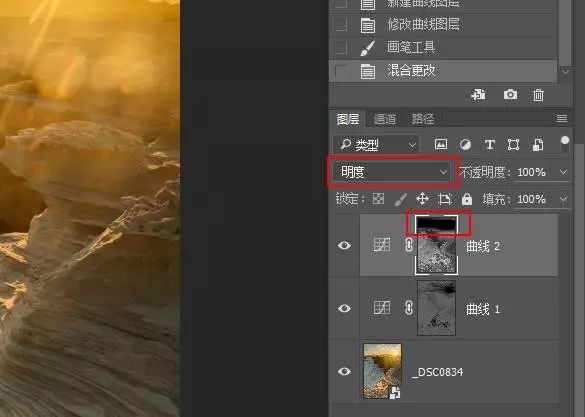
Task: Select the 修改曲线图层 history state
Action: tap(443, 25)
